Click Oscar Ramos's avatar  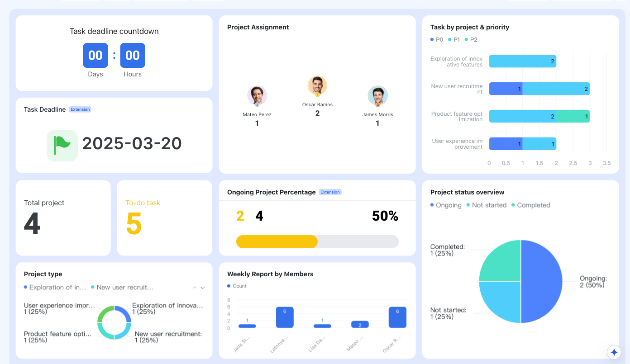[x=317, y=85]
